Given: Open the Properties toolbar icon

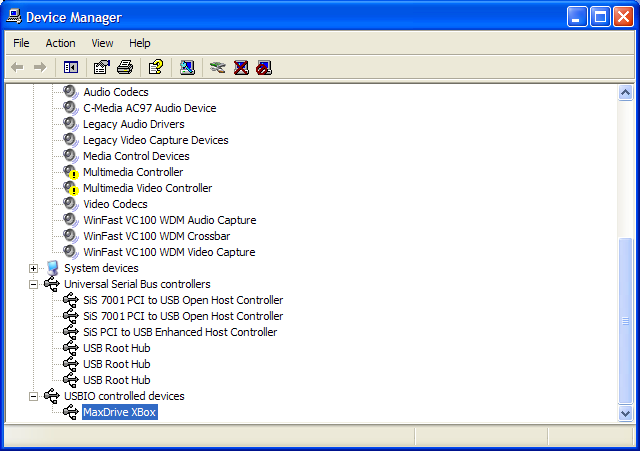Looking at the screenshot, I should 102,67.
